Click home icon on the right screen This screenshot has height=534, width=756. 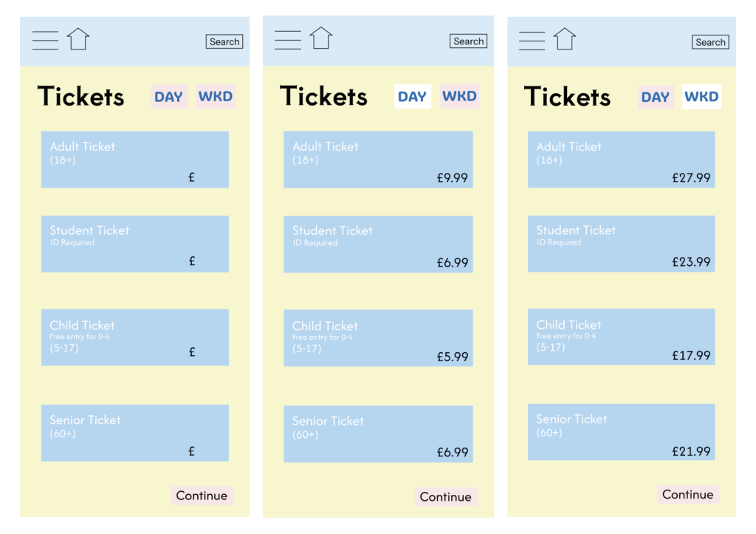tap(565, 39)
